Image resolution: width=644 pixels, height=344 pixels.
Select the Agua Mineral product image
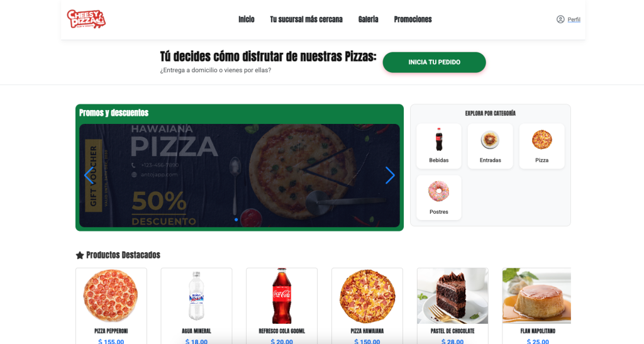point(196,296)
